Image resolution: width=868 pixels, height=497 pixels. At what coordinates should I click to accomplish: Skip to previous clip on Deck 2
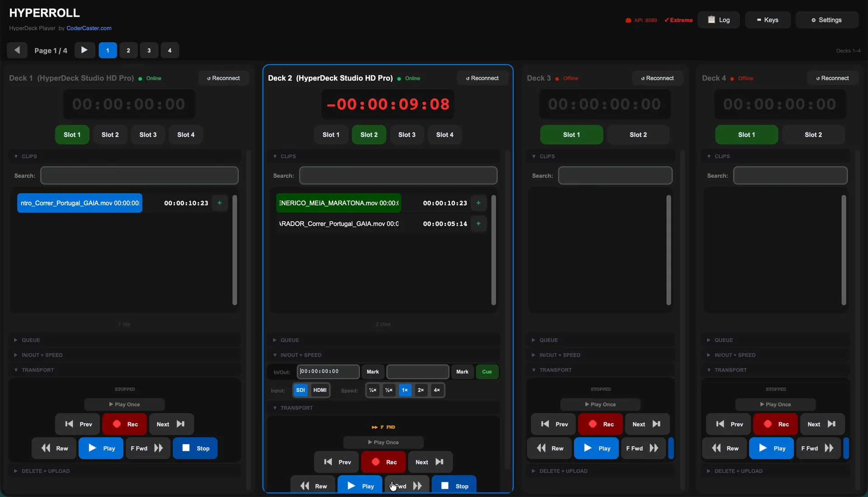(x=336, y=462)
